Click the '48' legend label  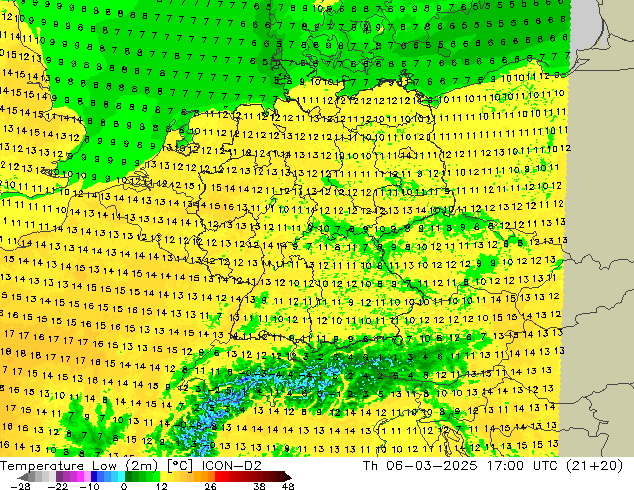288,486
